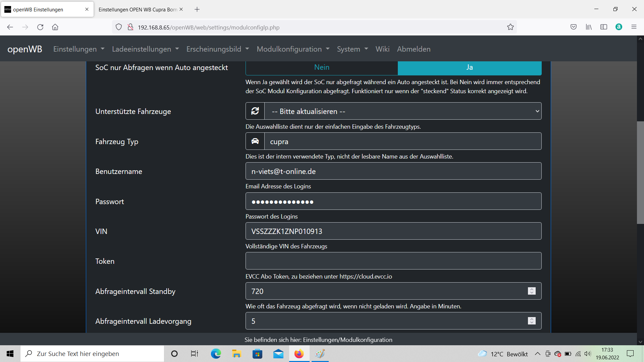Click refresh icon beside Unterstützte Fahrzeuge
The width and height of the screenshot is (644, 362).
coord(255,111)
